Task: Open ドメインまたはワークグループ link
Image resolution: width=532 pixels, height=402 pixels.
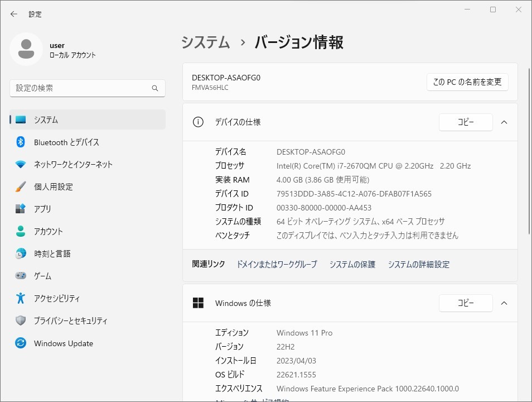Action: click(x=277, y=264)
